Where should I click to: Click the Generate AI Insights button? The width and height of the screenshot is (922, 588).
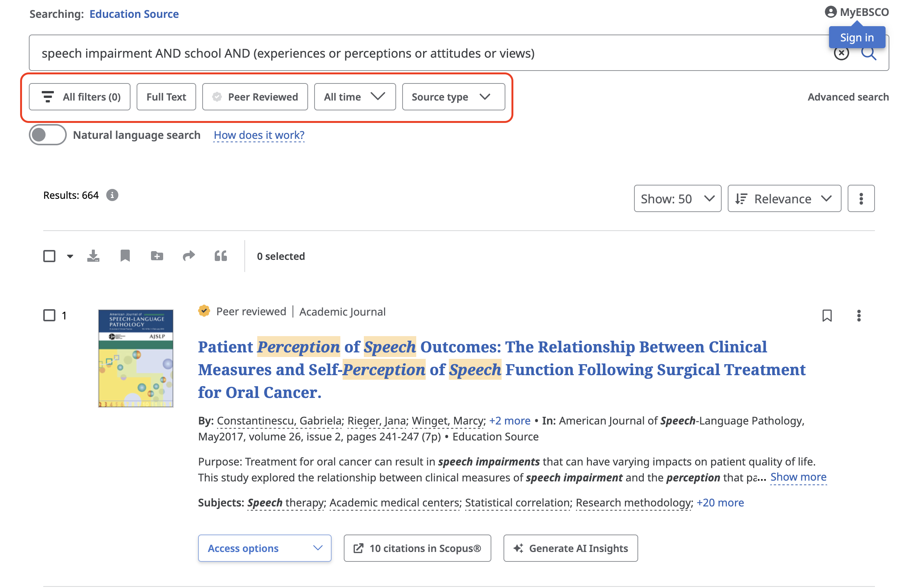tap(570, 548)
